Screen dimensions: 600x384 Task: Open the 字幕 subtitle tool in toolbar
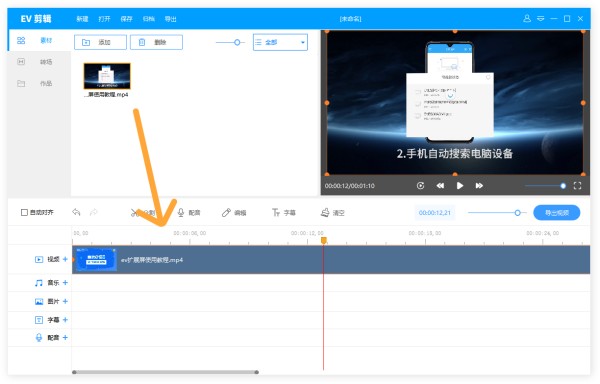click(x=284, y=213)
